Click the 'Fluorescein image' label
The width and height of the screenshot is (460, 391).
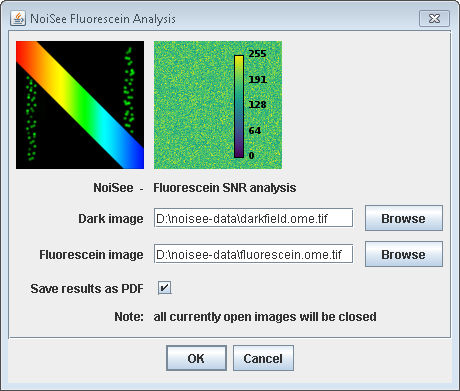click(x=91, y=255)
